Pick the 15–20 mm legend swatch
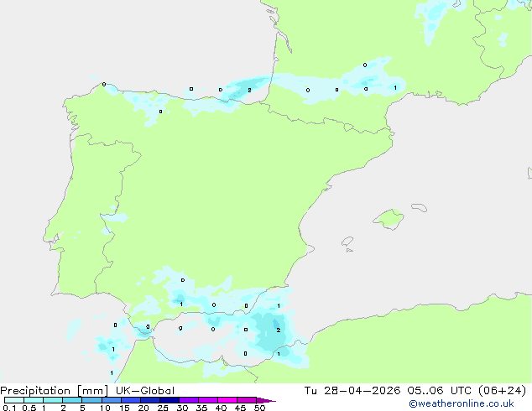Screen dimensions: 532x411 point(131,400)
